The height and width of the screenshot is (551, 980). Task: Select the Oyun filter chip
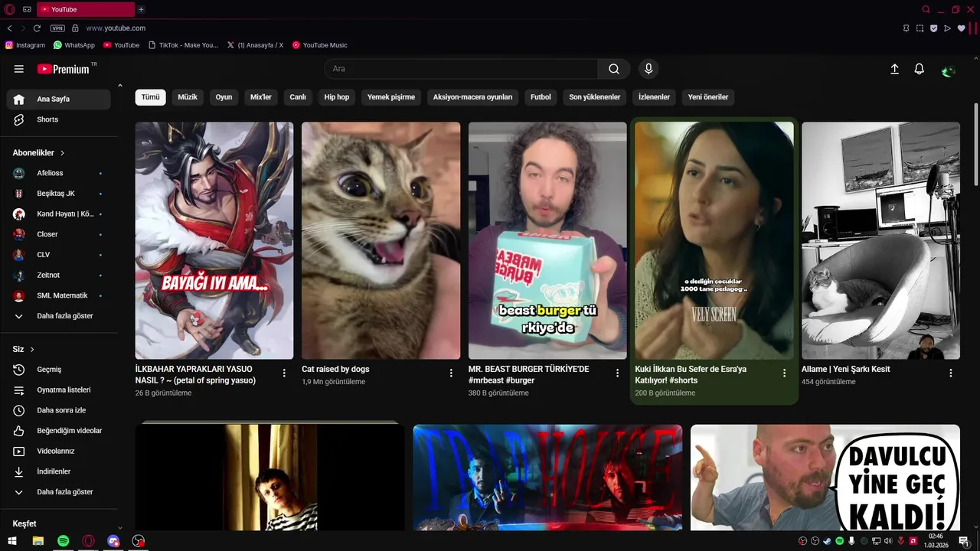pos(224,97)
